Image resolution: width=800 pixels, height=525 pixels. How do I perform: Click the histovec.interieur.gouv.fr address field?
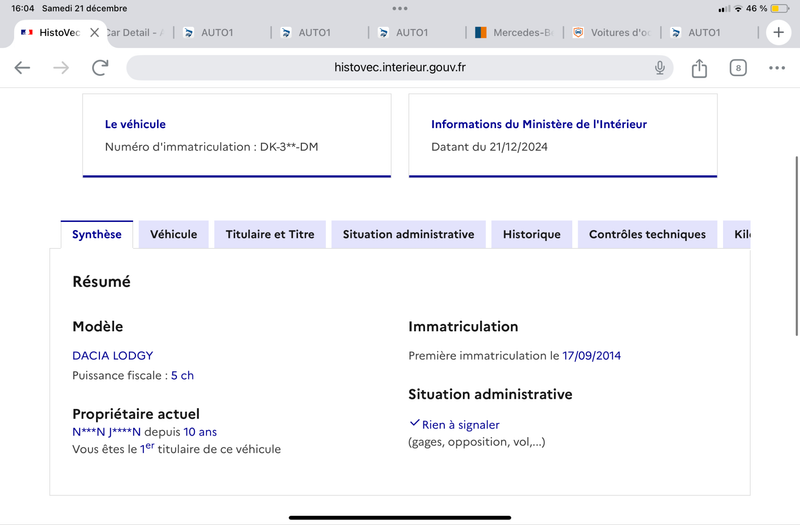point(399,67)
